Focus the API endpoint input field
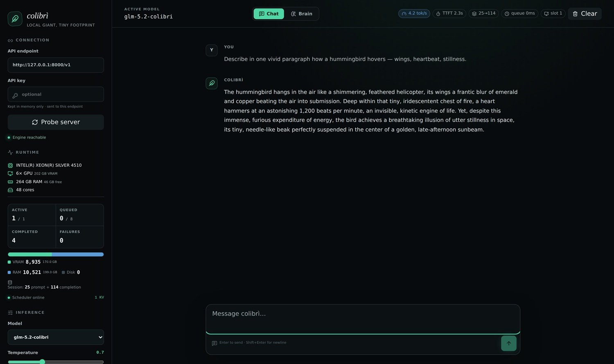 tap(56, 65)
